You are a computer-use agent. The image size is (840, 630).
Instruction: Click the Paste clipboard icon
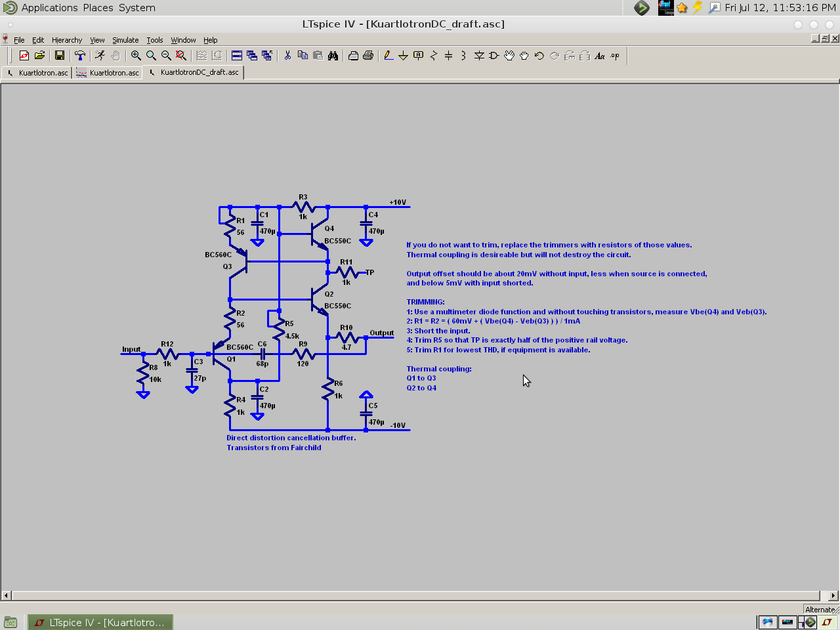[x=318, y=56]
